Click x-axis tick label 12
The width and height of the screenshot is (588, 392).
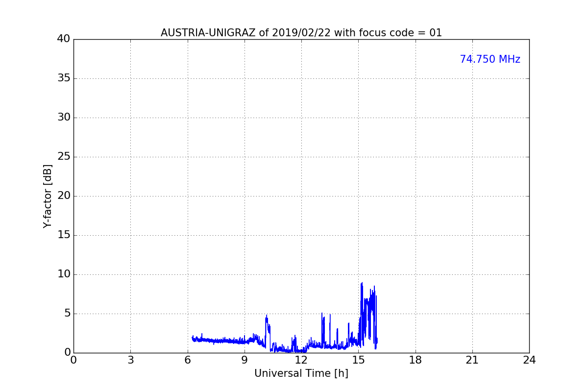click(x=301, y=360)
